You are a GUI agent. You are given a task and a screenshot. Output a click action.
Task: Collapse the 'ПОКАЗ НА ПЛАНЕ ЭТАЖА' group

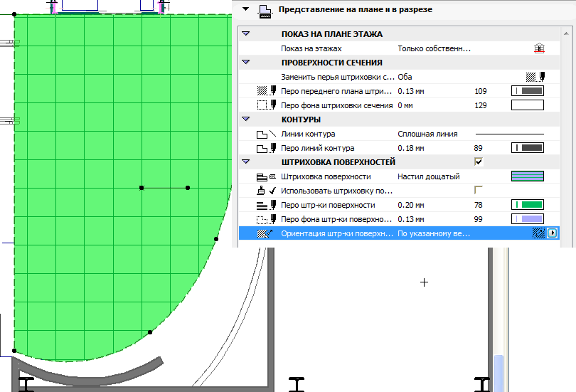point(246,34)
